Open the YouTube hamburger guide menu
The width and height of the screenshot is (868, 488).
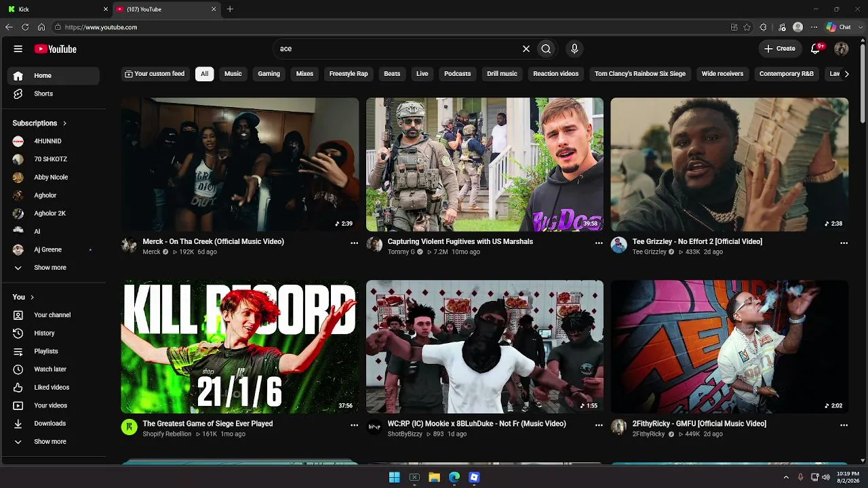(x=18, y=49)
